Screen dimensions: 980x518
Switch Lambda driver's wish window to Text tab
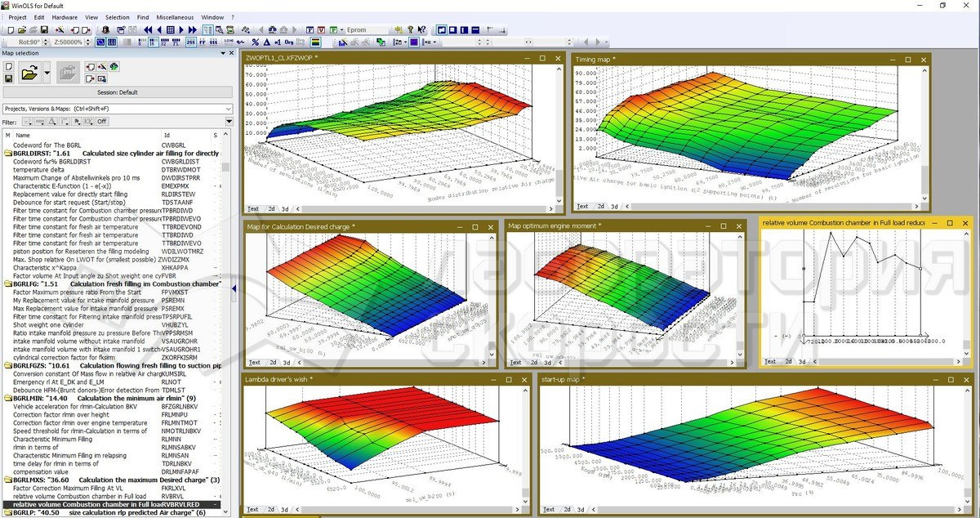click(x=253, y=509)
